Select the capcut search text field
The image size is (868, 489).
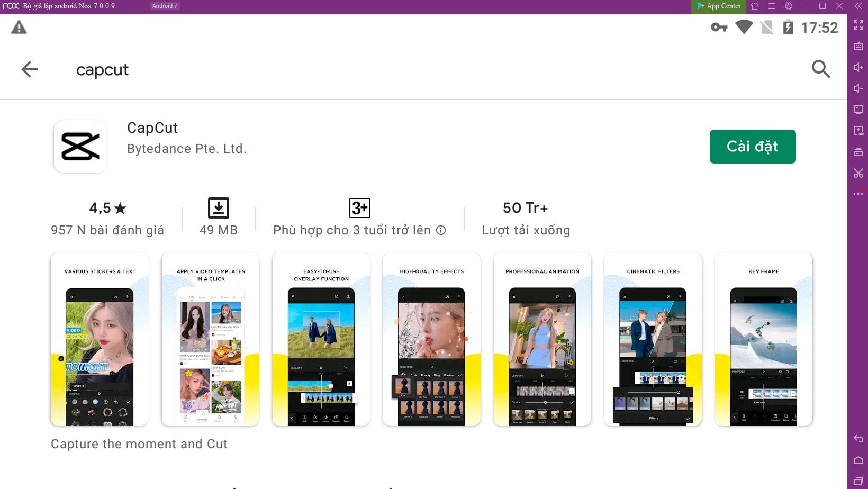(103, 70)
